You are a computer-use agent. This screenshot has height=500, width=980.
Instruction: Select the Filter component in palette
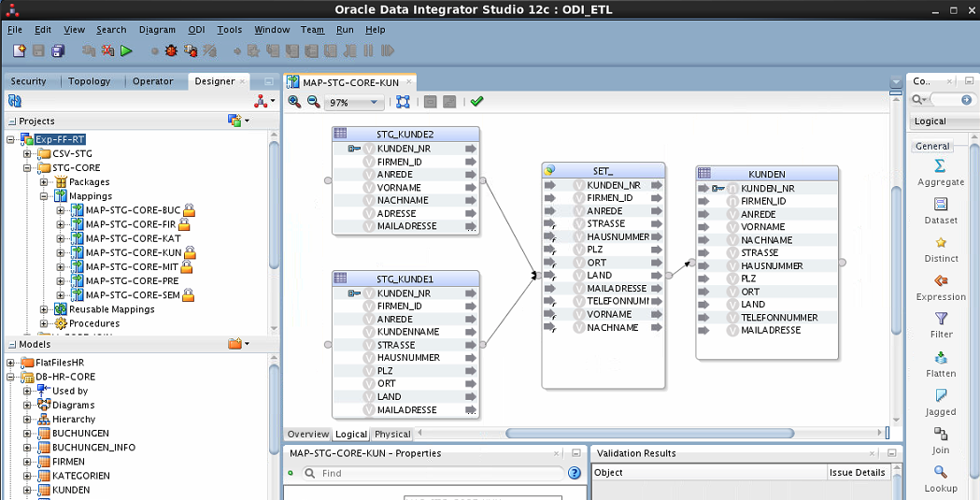pos(941,325)
